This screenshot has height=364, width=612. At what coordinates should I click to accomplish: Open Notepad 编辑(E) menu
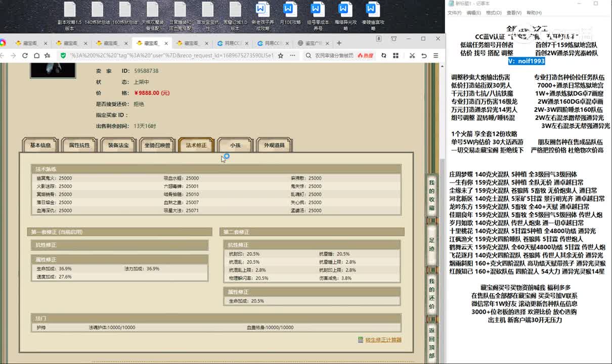tap(474, 13)
